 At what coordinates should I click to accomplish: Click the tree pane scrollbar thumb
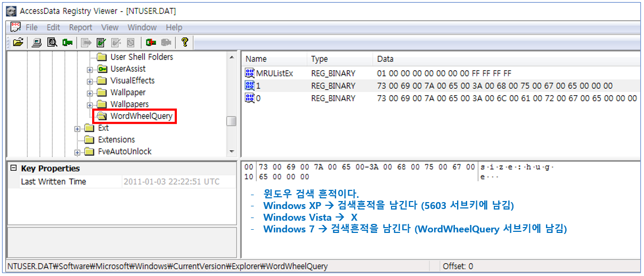[x=231, y=121]
